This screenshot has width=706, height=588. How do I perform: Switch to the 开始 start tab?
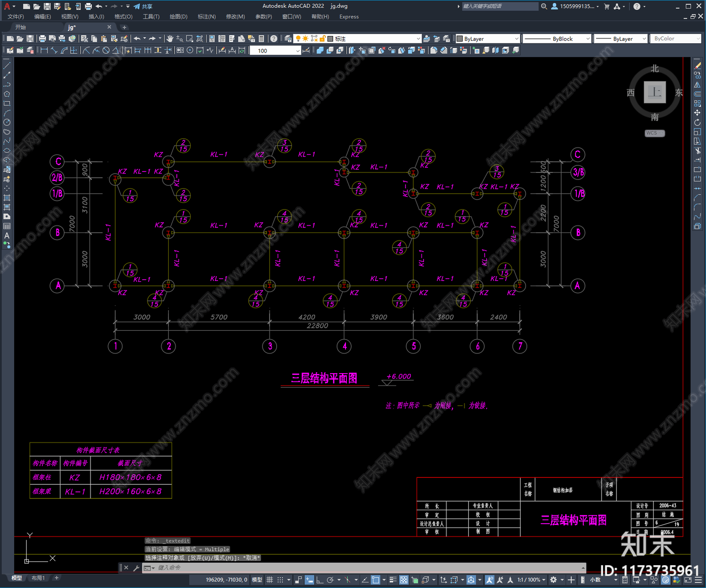point(21,27)
